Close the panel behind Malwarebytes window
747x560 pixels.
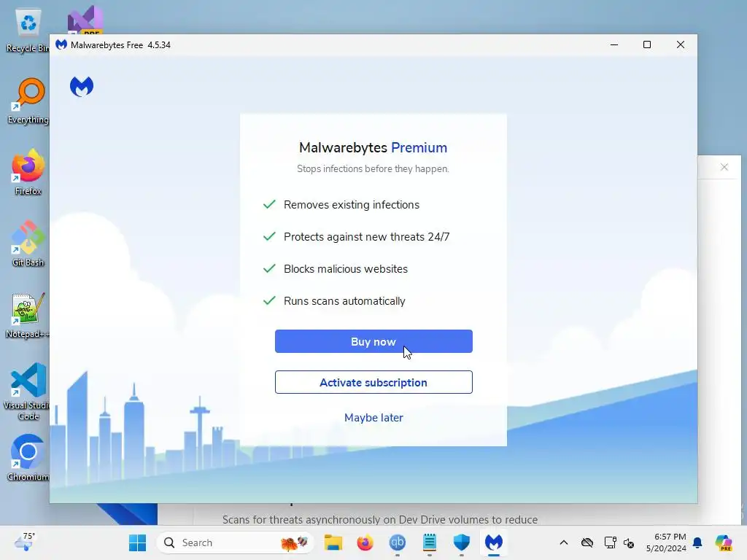coord(724,167)
